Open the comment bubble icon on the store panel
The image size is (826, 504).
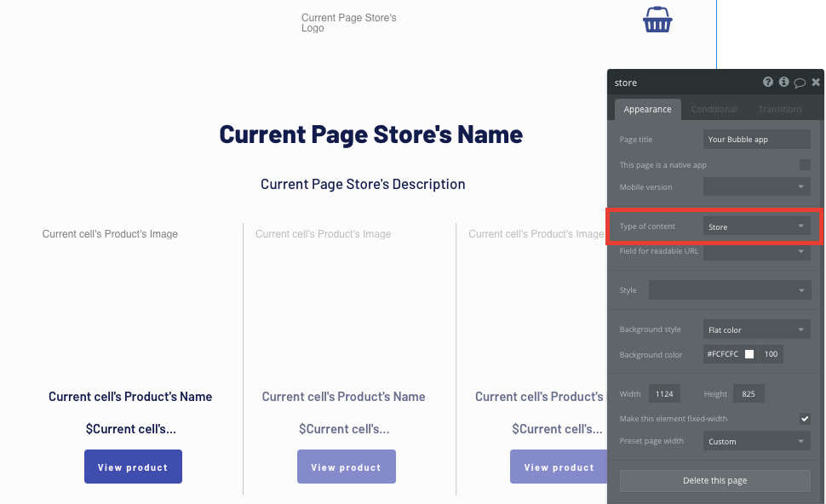[800, 82]
